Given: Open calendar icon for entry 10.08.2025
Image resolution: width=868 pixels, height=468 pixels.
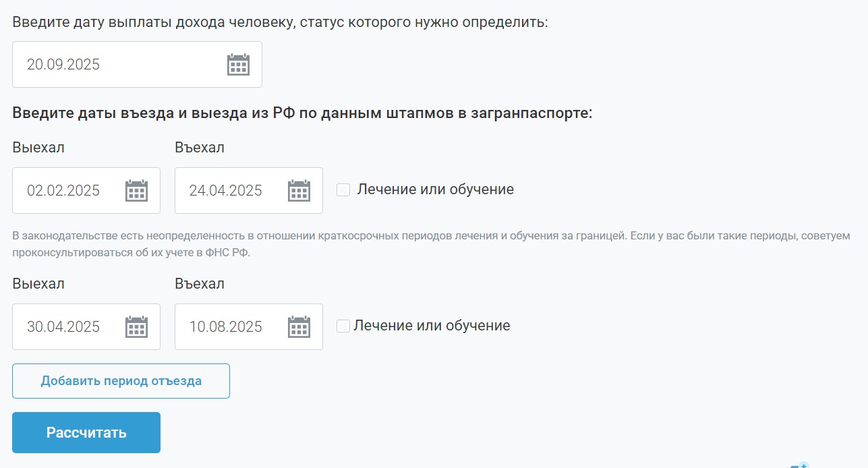Looking at the screenshot, I should (x=299, y=327).
